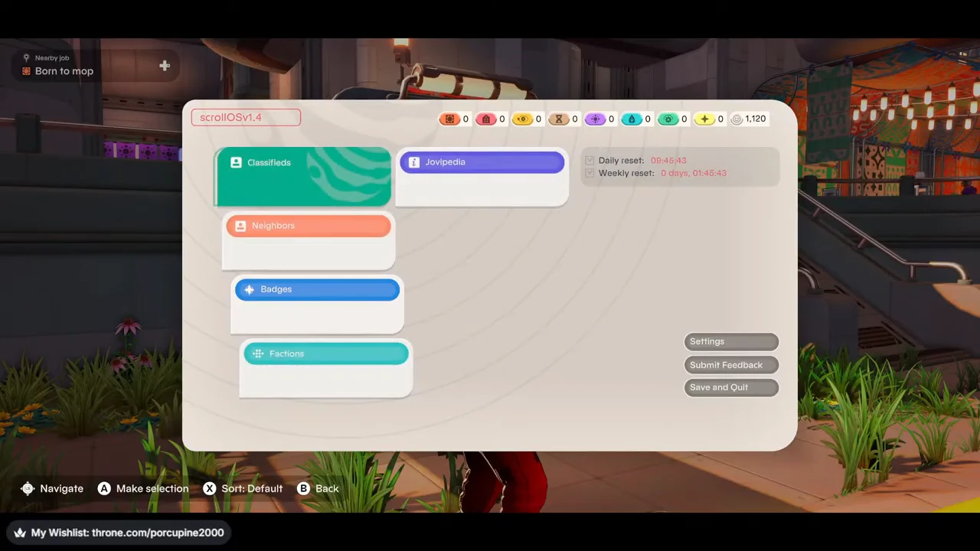This screenshot has height=551, width=980.
Task: Click the Factions dots icon
Action: [258, 354]
